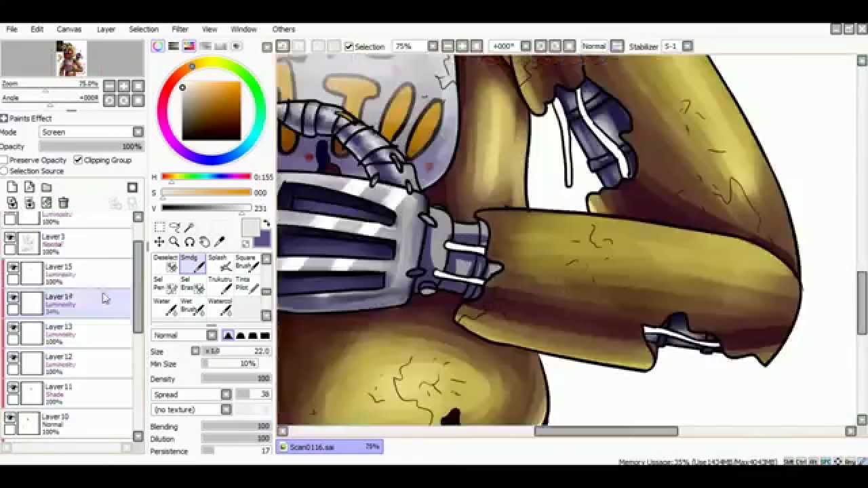This screenshot has width=868, height=488.
Task: Select the zoom magnifier tool
Action: click(174, 242)
